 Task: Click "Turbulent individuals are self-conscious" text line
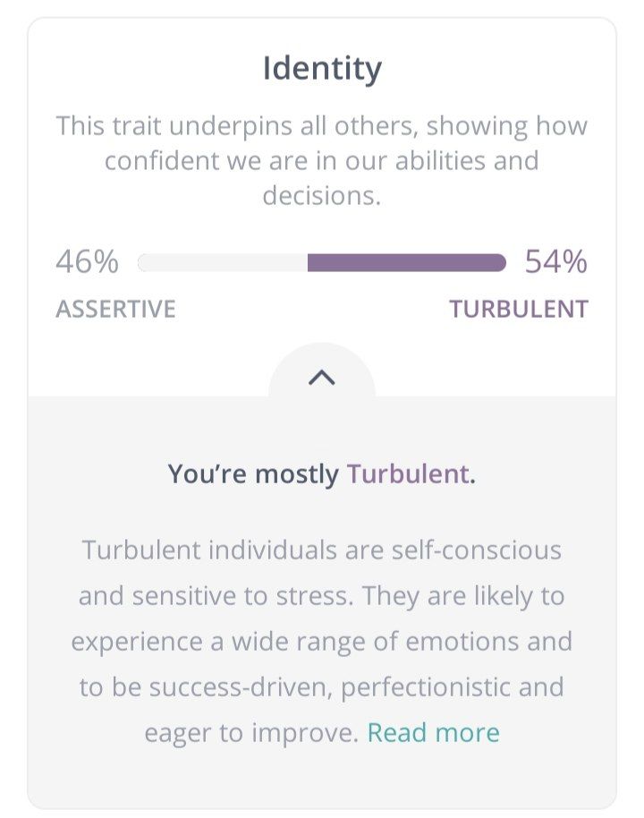tap(322, 550)
